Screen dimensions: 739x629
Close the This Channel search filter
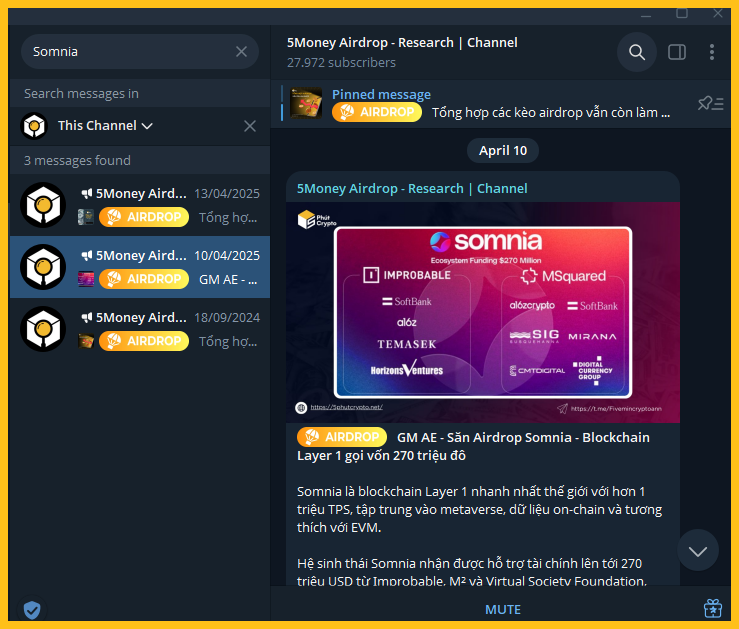pos(250,126)
